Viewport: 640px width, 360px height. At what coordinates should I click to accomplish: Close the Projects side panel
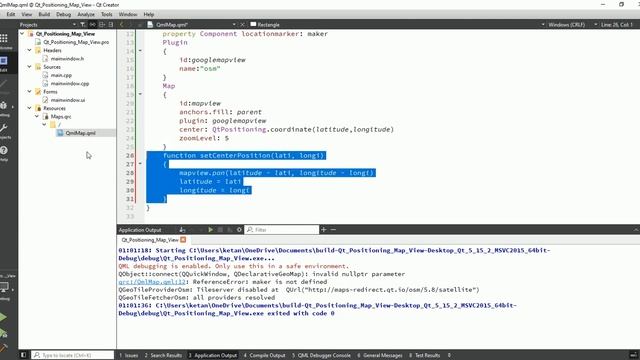[111, 24]
